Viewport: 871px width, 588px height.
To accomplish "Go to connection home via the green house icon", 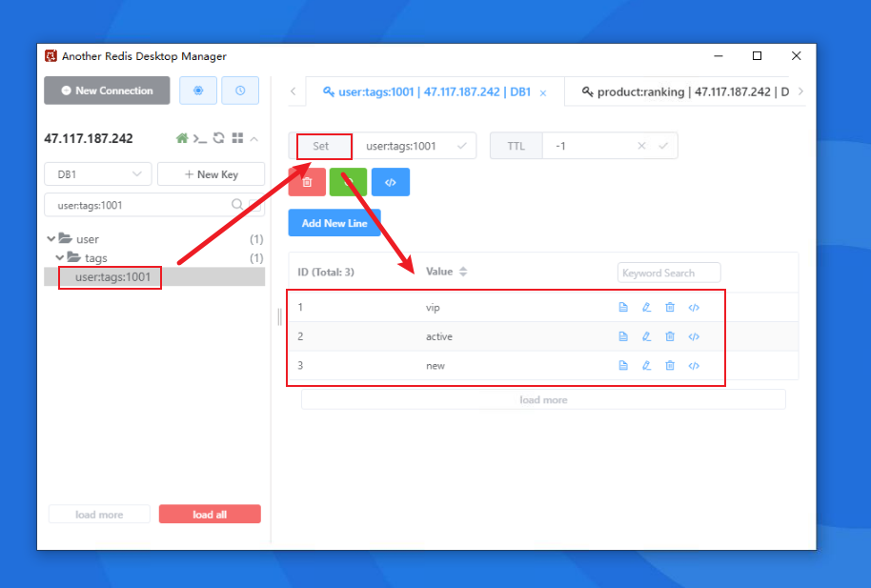I will pos(182,138).
